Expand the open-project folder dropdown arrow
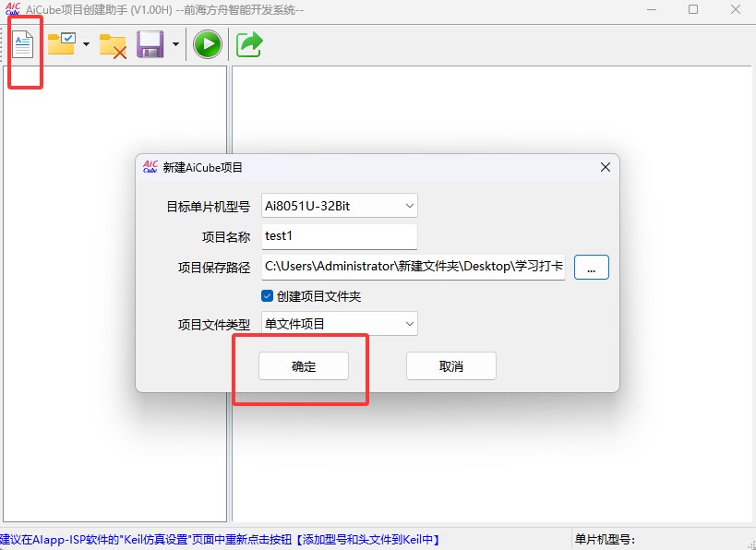The height and width of the screenshot is (550, 756). point(86,44)
